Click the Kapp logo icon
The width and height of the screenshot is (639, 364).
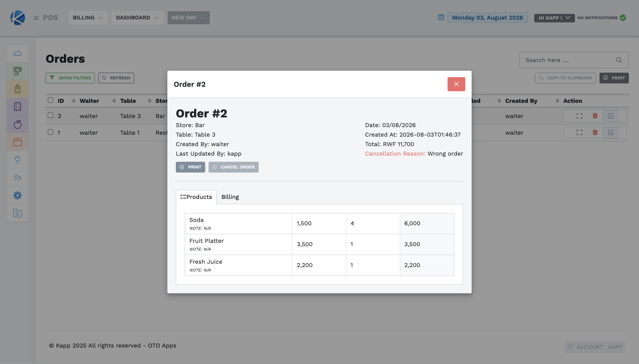pyautogui.click(x=18, y=18)
